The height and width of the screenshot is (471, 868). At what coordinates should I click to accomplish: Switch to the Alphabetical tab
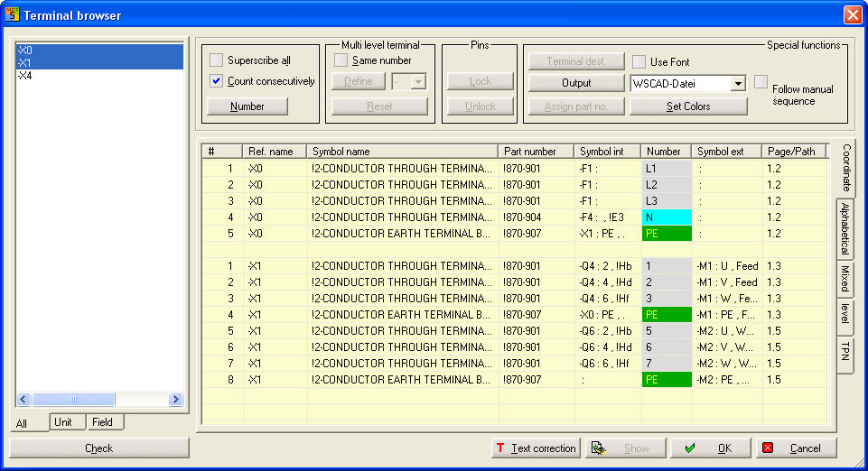point(845,227)
